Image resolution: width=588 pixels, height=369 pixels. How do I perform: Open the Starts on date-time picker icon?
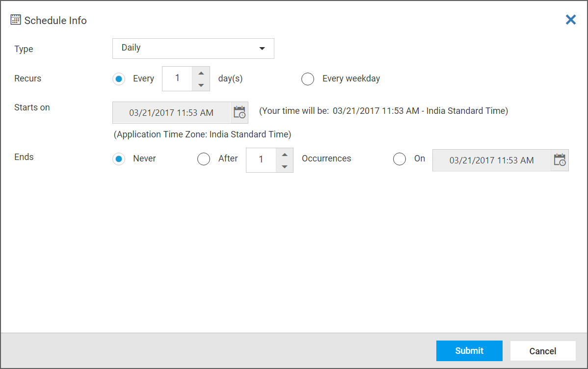point(240,112)
